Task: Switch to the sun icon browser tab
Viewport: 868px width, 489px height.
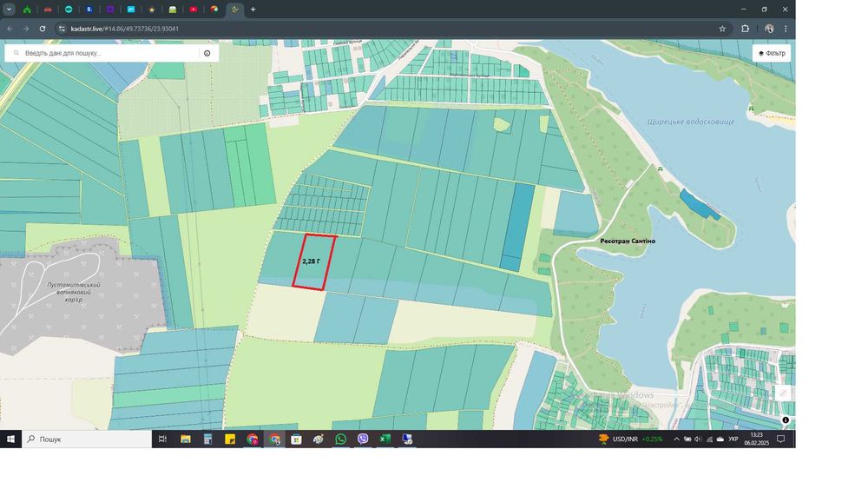Action: click(152, 10)
